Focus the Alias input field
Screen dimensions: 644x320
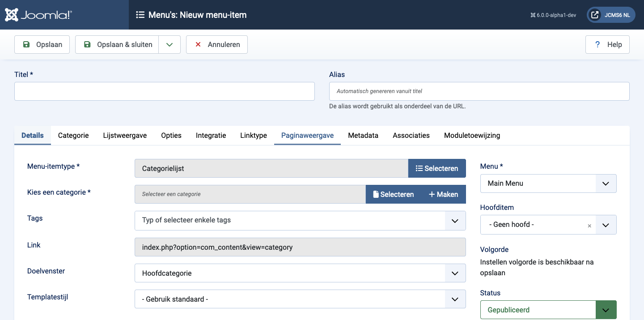click(x=479, y=91)
